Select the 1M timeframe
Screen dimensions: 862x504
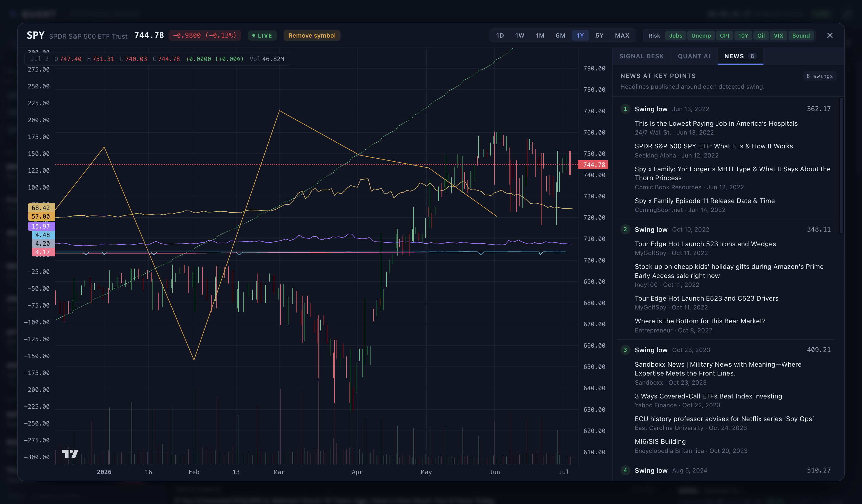(x=540, y=36)
